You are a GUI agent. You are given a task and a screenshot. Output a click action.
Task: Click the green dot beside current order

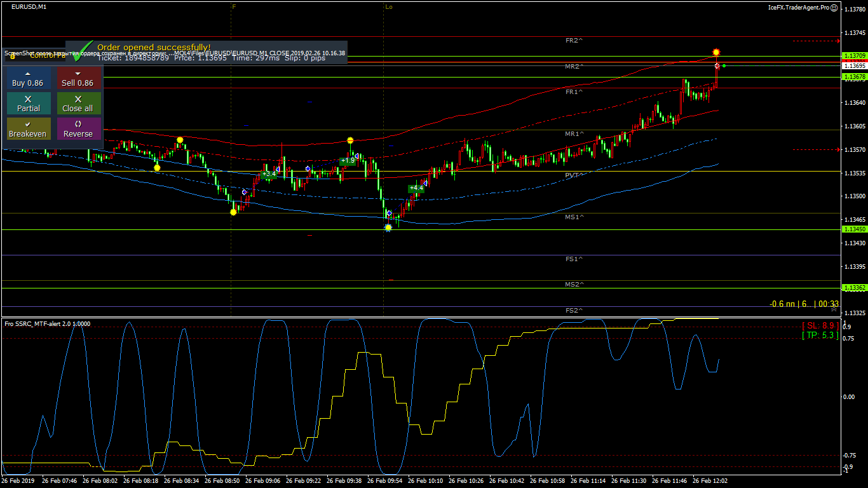[x=724, y=66]
